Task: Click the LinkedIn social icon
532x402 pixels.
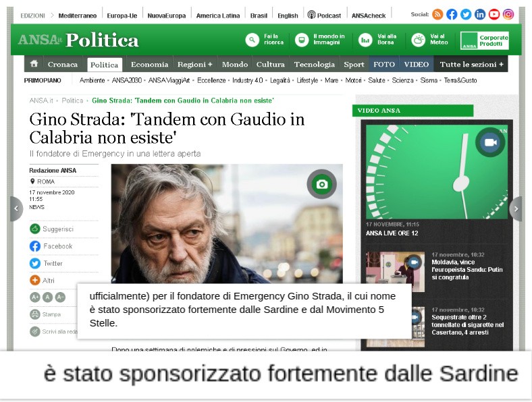Action: (x=480, y=14)
